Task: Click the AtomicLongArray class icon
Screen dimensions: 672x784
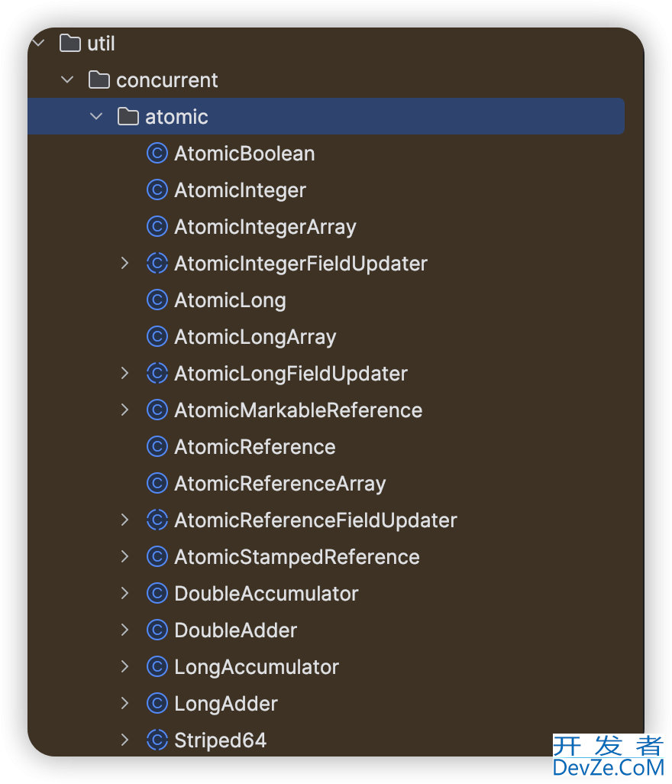Action: point(157,337)
